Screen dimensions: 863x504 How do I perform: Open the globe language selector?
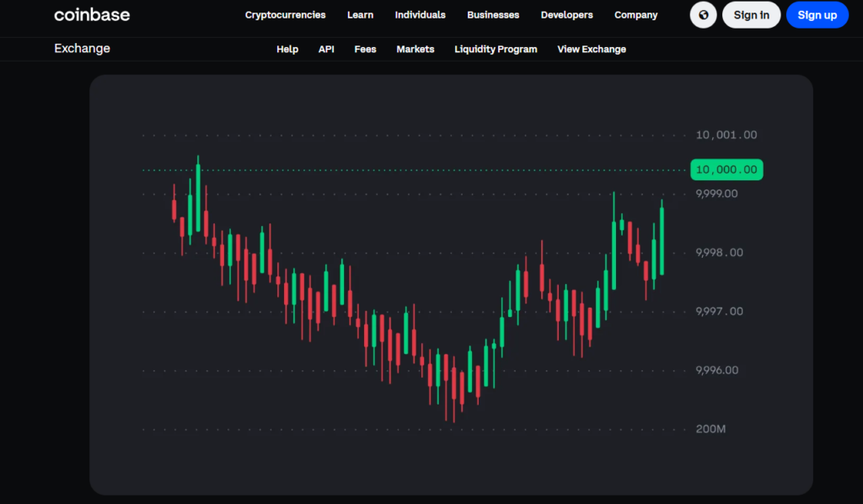(x=703, y=15)
